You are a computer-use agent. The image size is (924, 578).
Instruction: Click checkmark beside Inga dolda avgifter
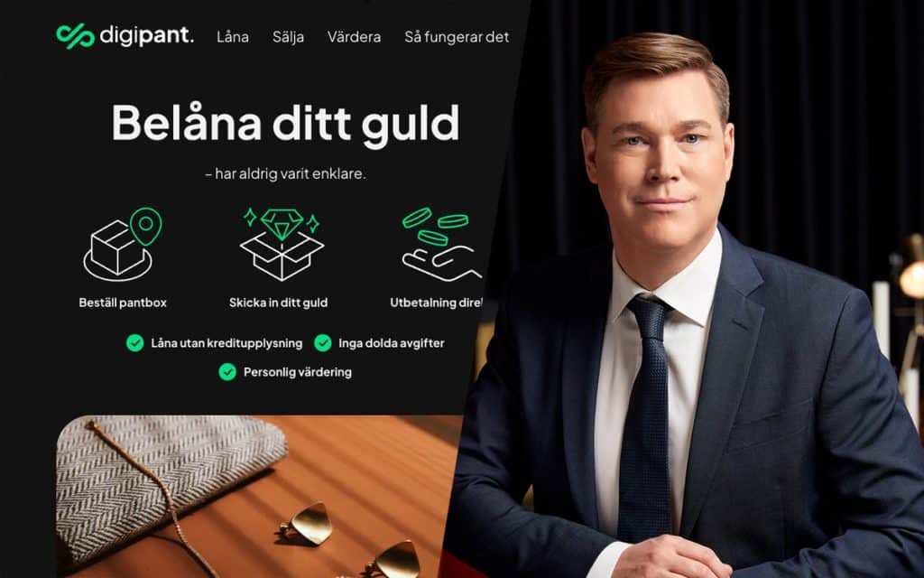click(323, 342)
